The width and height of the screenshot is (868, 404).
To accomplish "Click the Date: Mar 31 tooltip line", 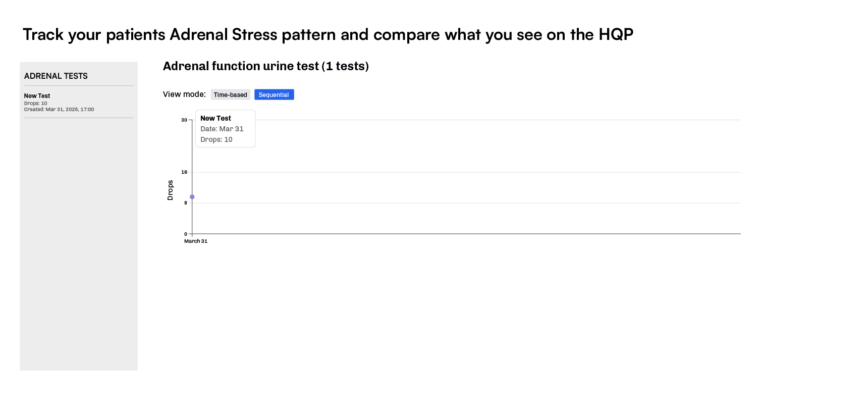I will tap(222, 129).
